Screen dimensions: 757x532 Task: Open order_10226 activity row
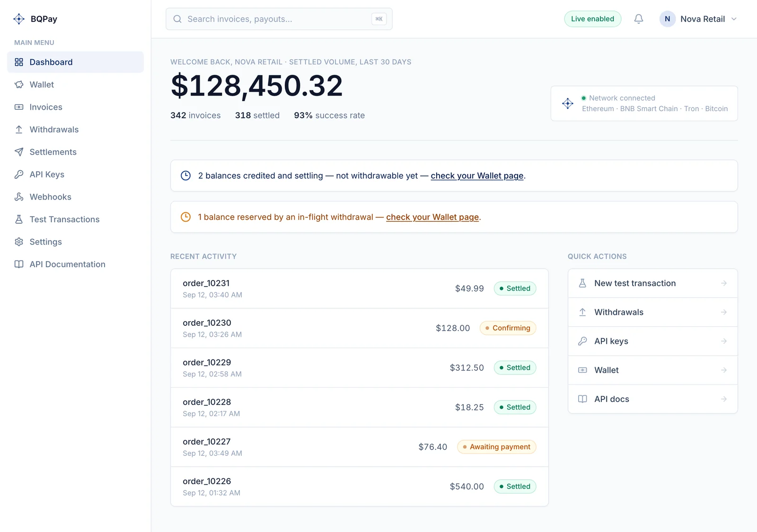[360, 487]
